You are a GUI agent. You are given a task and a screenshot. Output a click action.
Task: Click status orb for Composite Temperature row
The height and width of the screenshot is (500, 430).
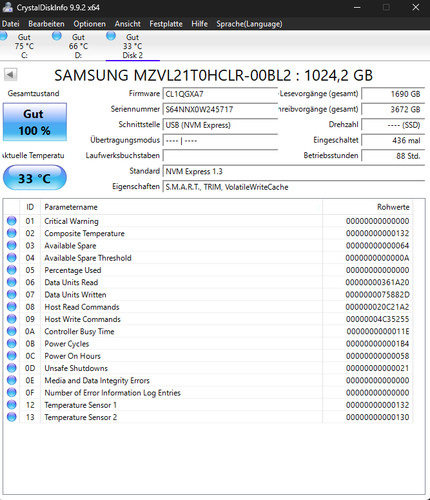[x=12, y=233]
